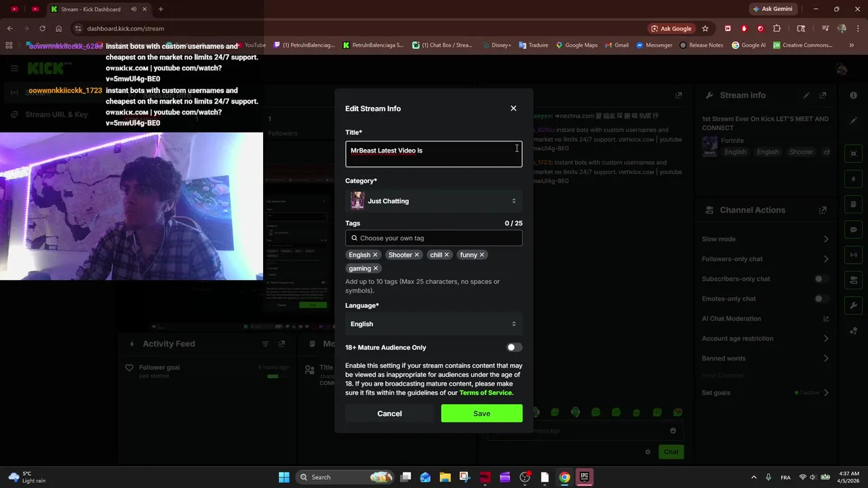Show hidden system tray icons
The height and width of the screenshot is (488, 868).
point(753,477)
